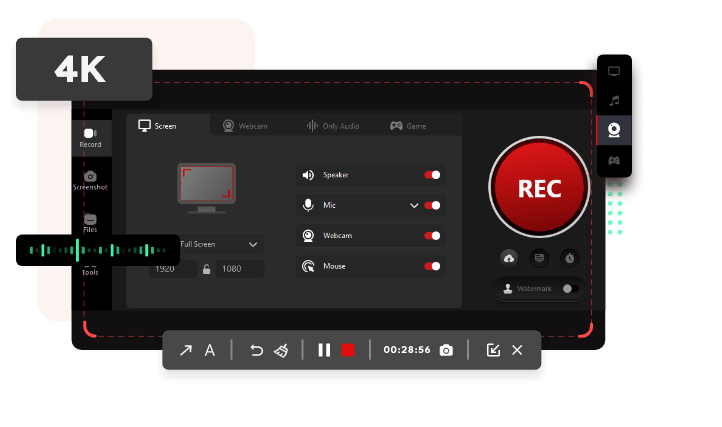This screenshot has width=722, height=427.
Task: Clear annotations with the broom icon
Action: click(x=282, y=350)
